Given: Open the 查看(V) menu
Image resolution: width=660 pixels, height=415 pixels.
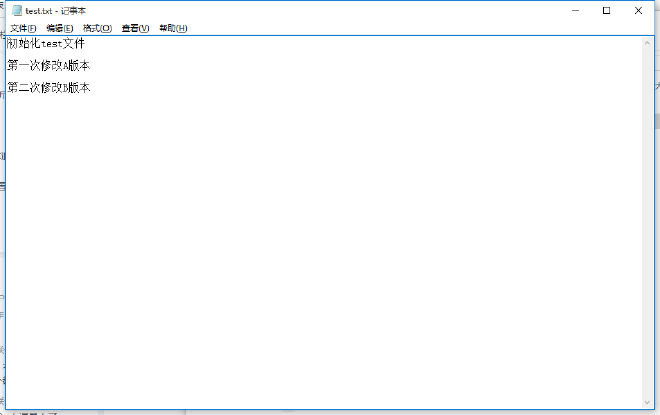Looking at the screenshot, I should point(135,28).
